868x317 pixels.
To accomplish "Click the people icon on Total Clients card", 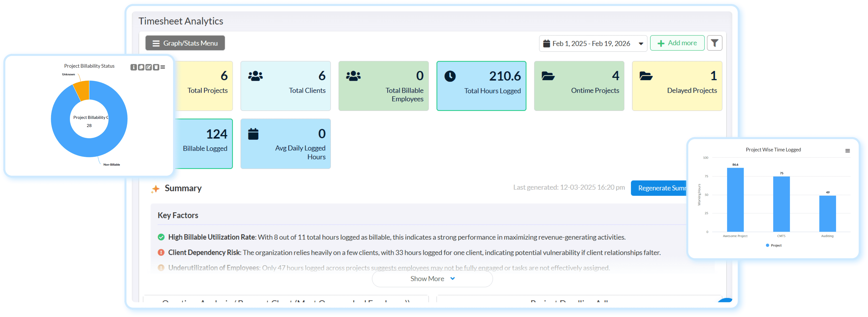I will (x=255, y=76).
